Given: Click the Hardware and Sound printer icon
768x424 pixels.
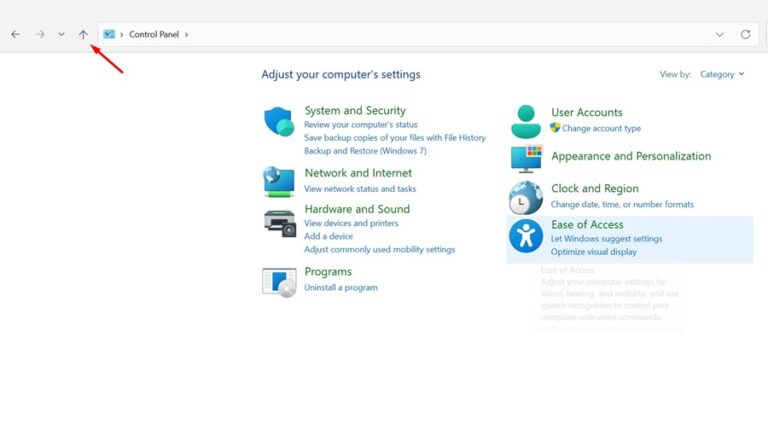Looking at the screenshot, I should pos(280,223).
